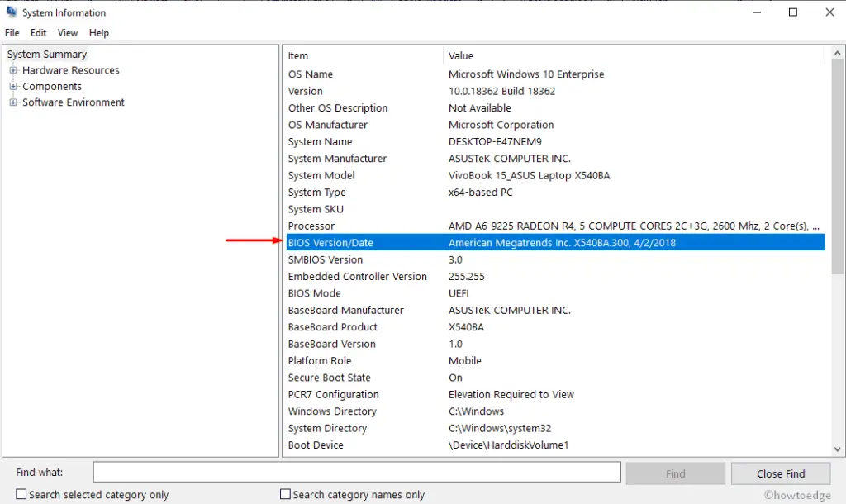Open the System Information app icon menu
This screenshot has height=504, width=846.
tap(11, 12)
